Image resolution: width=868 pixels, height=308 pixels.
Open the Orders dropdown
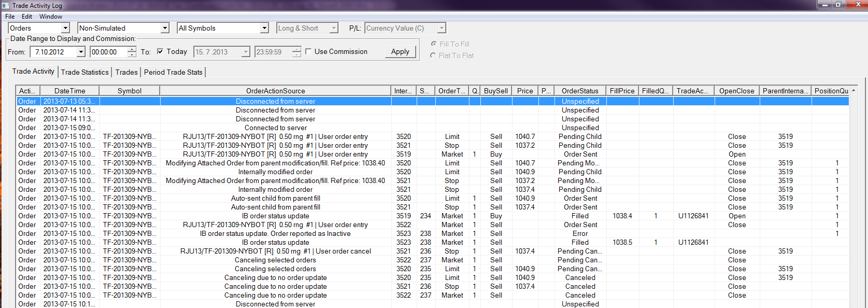[x=65, y=28]
